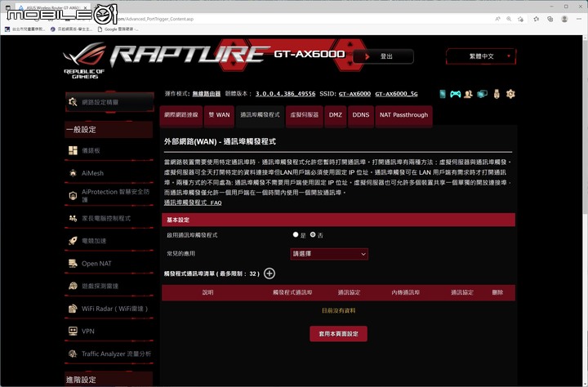Open the browser Favorites star icon
This screenshot has height=387, width=588.
click(x=537, y=19)
